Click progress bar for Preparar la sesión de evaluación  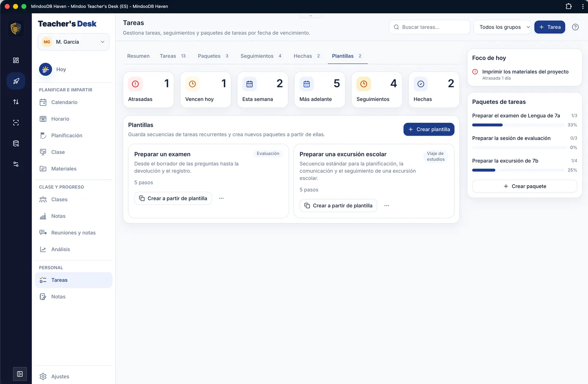click(520, 148)
